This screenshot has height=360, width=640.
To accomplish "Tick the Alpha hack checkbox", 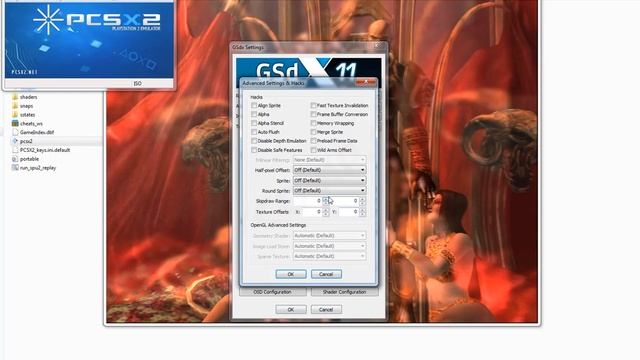I will pos(254,114).
